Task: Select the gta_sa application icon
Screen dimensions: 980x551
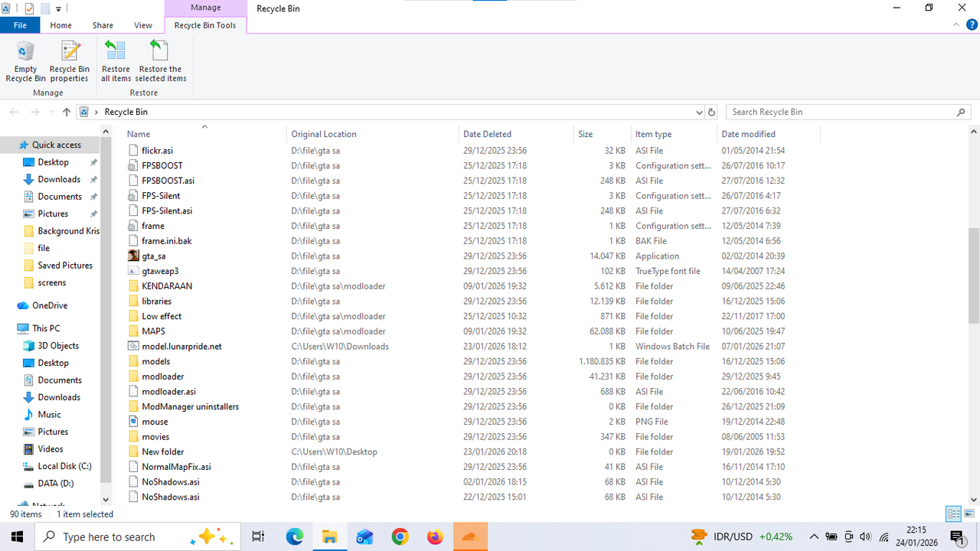Action: [133, 256]
